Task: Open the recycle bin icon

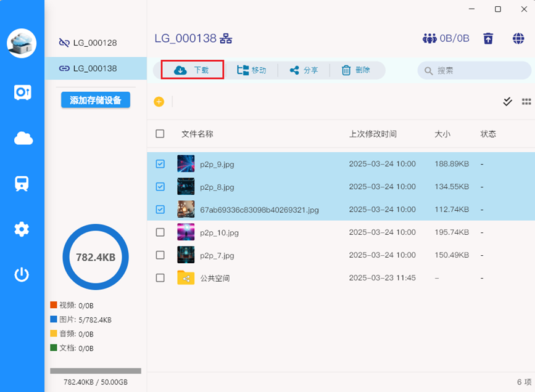Action: coord(488,38)
